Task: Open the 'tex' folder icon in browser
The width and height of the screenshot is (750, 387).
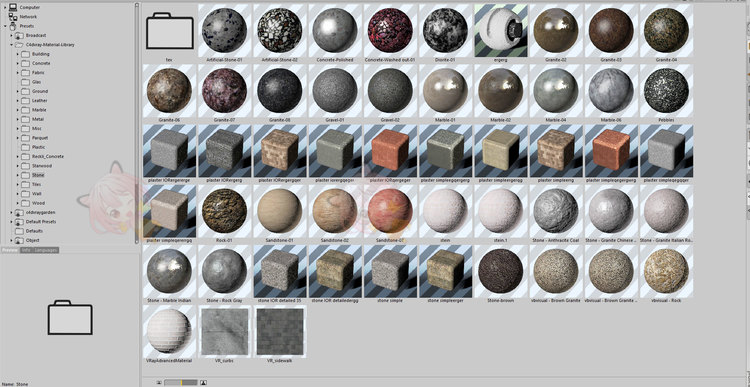Action: (x=170, y=31)
